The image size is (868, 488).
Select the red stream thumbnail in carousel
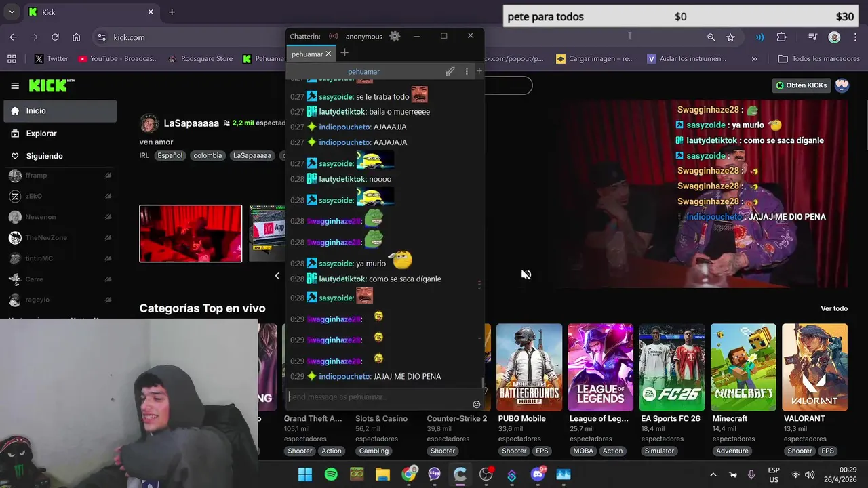[x=191, y=233]
